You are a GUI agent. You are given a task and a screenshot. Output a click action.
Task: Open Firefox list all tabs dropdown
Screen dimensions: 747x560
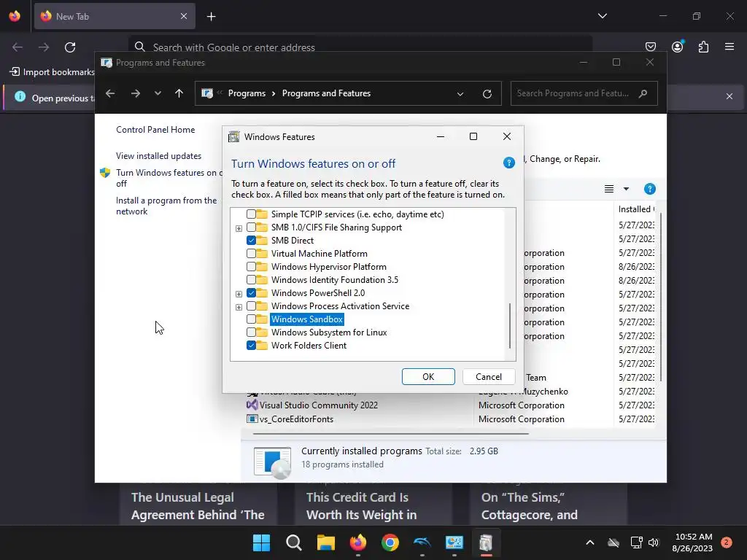point(602,16)
